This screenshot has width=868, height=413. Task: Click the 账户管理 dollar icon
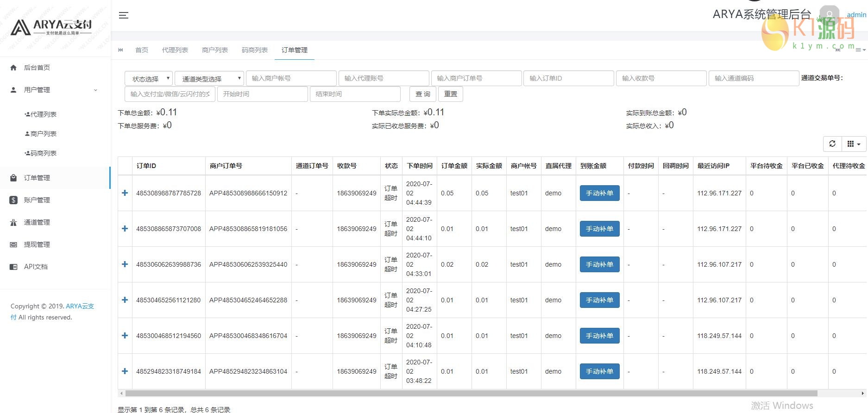13,200
